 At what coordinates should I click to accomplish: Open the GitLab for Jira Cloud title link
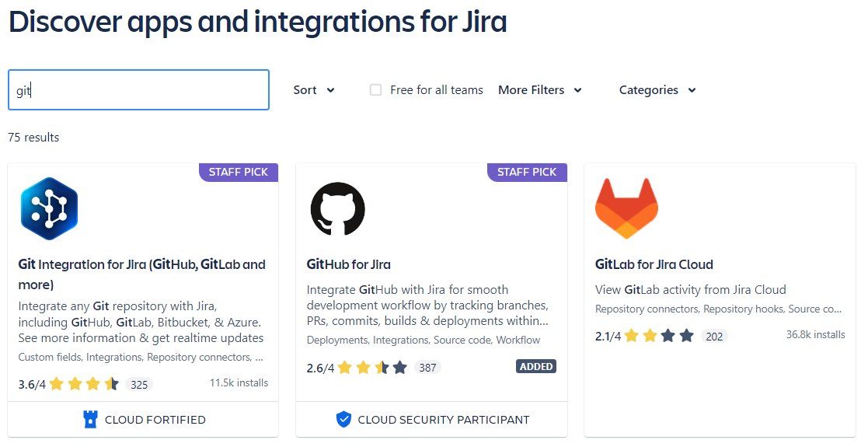[654, 265]
